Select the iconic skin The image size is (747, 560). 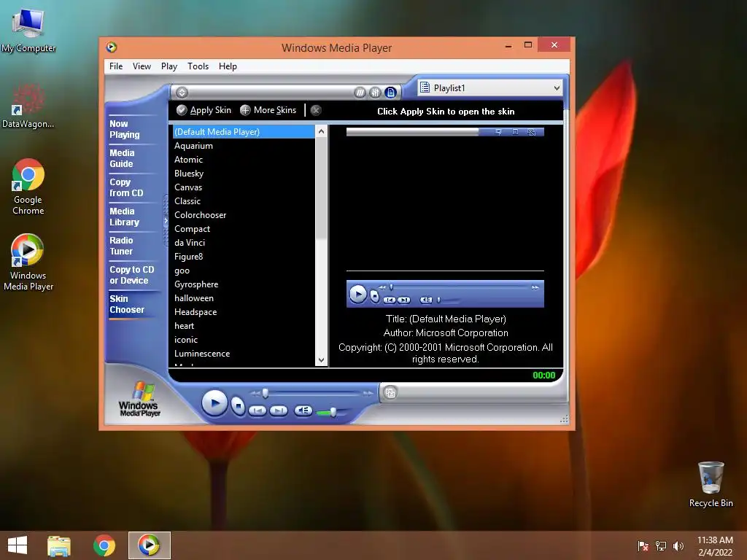pyautogui.click(x=244, y=339)
